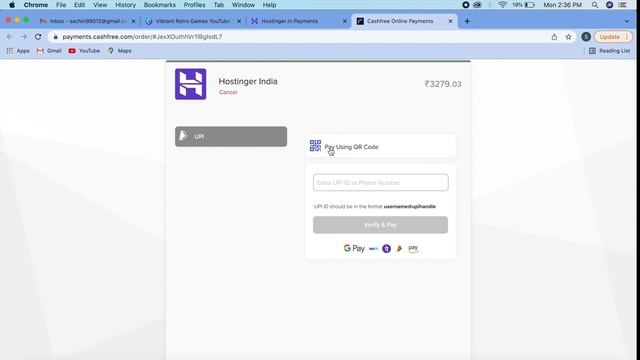Open the Bookmarks menu
The height and width of the screenshot is (360, 640).
pos(160,5)
